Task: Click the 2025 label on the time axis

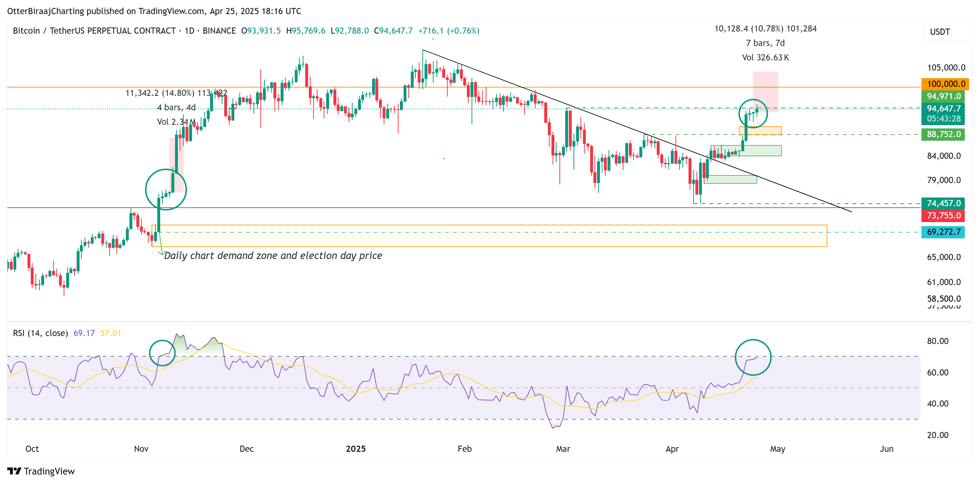Action: pyautogui.click(x=355, y=449)
